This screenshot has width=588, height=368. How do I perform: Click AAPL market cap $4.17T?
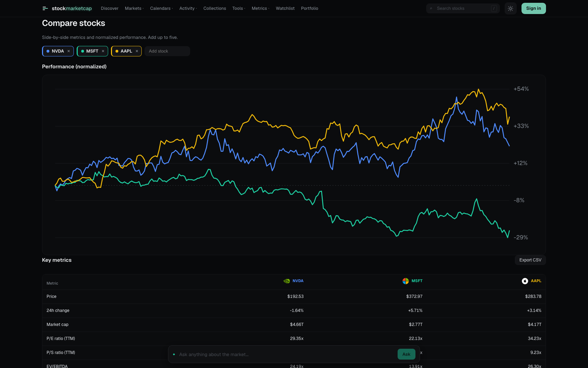pos(534,325)
